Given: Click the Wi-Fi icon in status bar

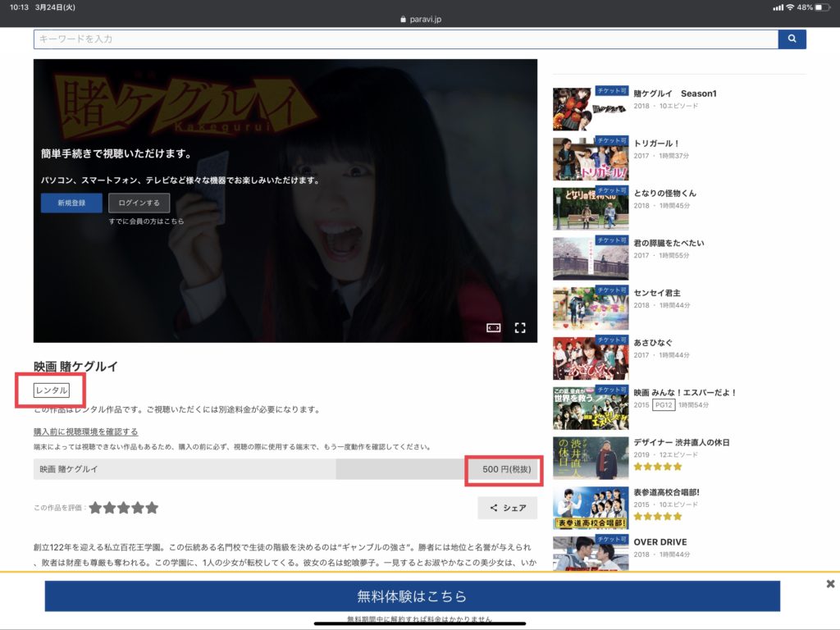Looking at the screenshot, I should pyautogui.click(x=790, y=7).
